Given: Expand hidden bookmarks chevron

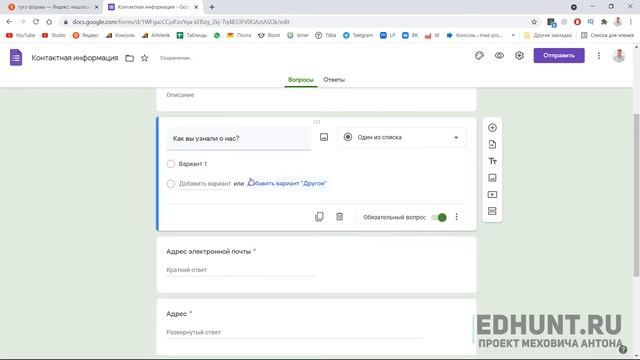Looking at the screenshot, I should tap(513, 36).
